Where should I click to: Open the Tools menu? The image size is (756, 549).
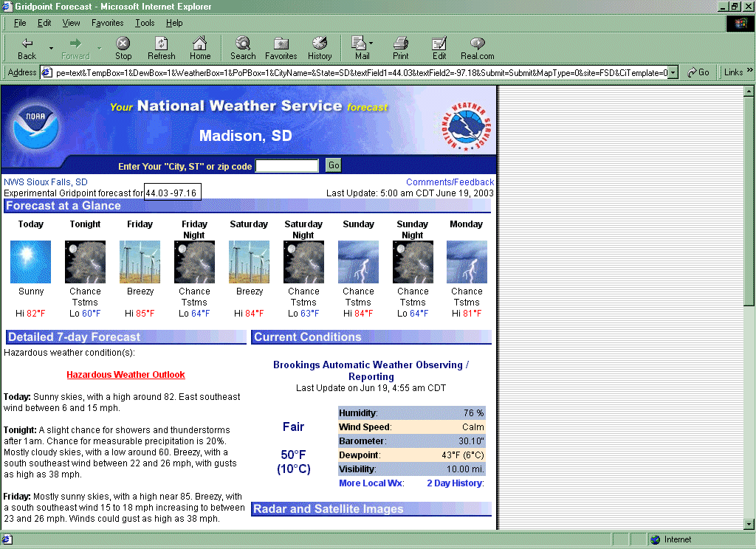145,23
